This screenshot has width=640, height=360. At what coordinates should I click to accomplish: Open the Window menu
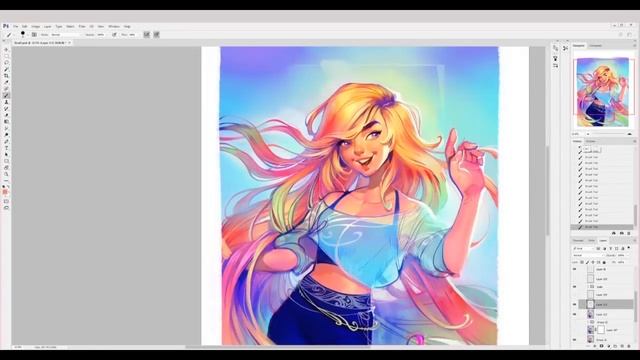tap(114, 26)
